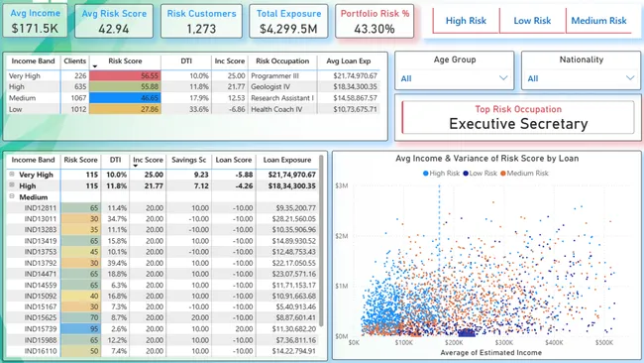The image size is (644, 363).
Task: Sort top table by Clients header
Action: [x=74, y=60]
